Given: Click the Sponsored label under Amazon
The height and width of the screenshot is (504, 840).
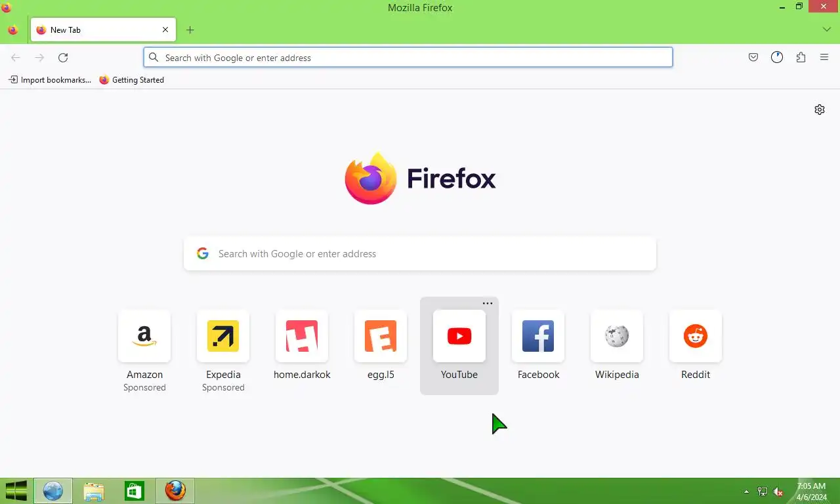Looking at the screenshot, I should coord(144,388).
